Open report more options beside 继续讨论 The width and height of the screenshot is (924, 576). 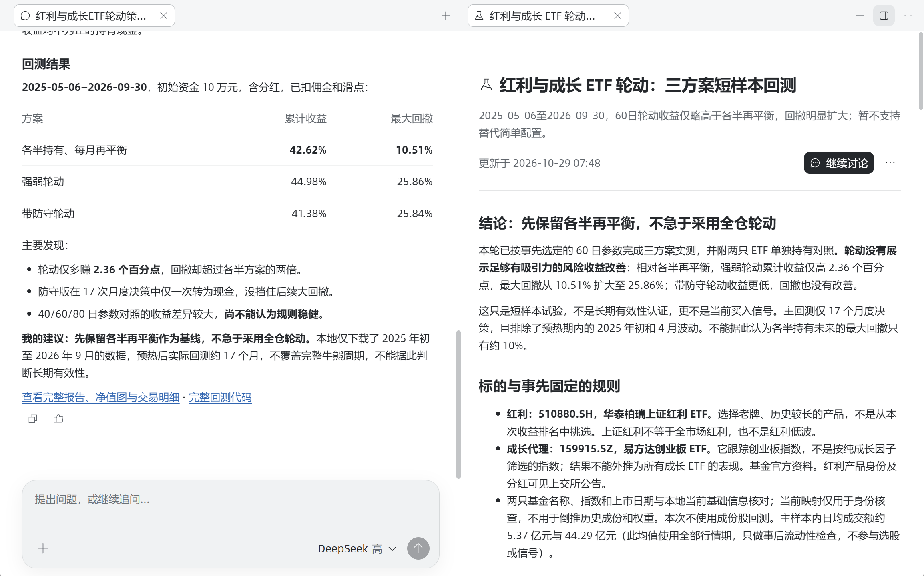click(x=890, y=163)
